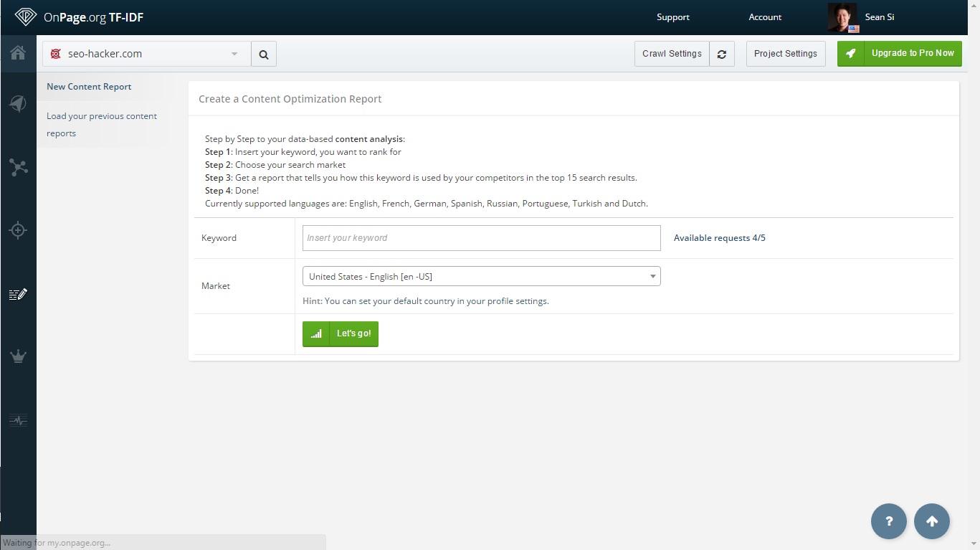Select New Content Report in side panel

pyautogui.click(x=89, y=87)
